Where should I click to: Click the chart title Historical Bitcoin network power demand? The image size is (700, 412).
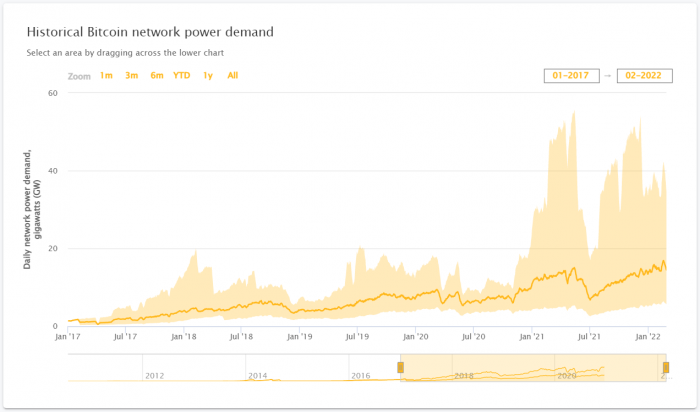pos(150,31)
